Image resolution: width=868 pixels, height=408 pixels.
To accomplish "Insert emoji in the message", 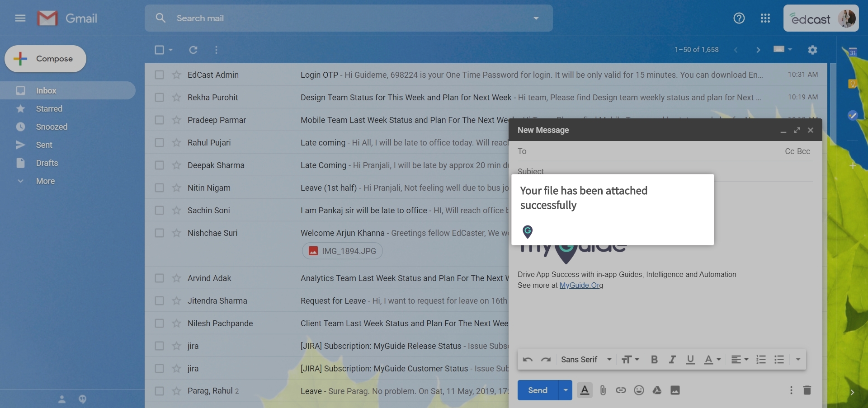I will coord(639,390).
